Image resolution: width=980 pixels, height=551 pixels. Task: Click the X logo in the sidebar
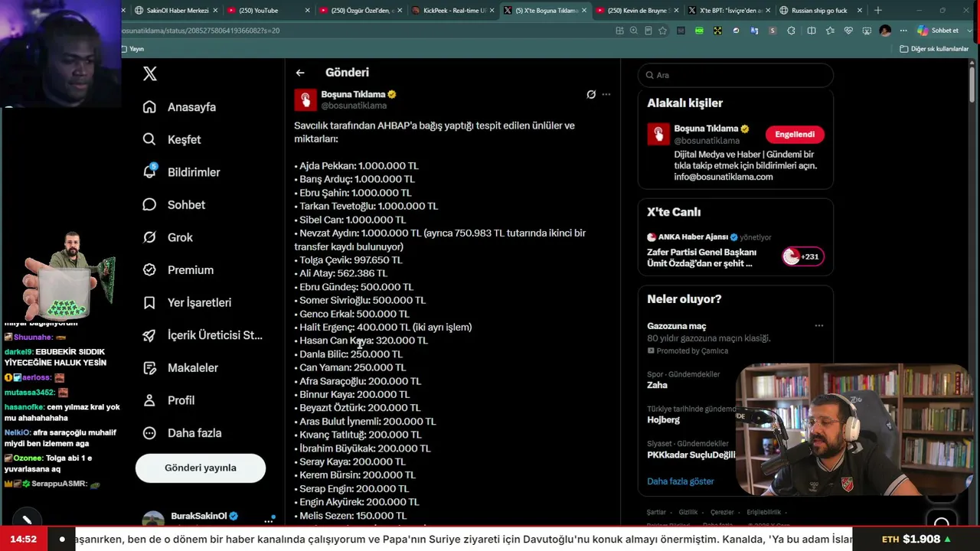pyautogui.click(x=150, y=73)
